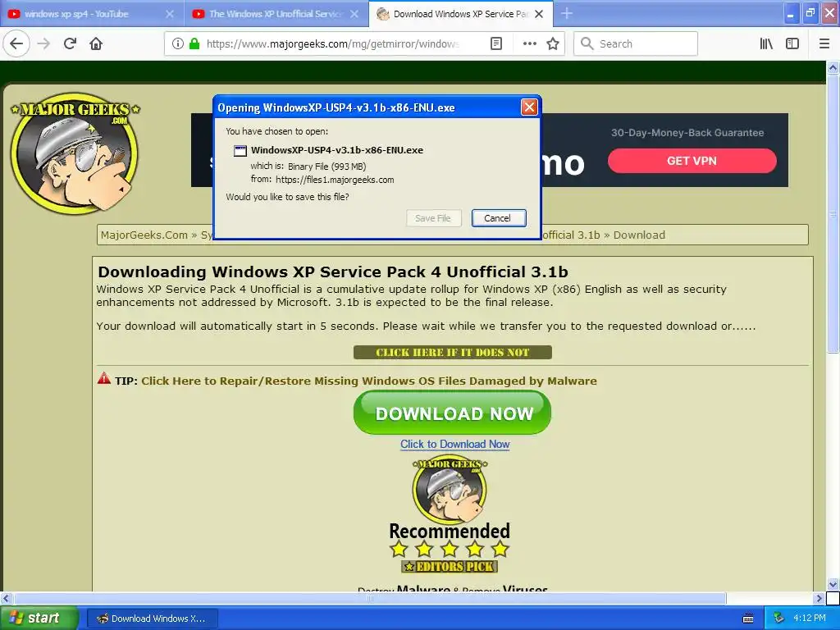Screen dimensions: 840x630
Task: Click the EDITORS PICK badge
Action: (x=449, y=566)
